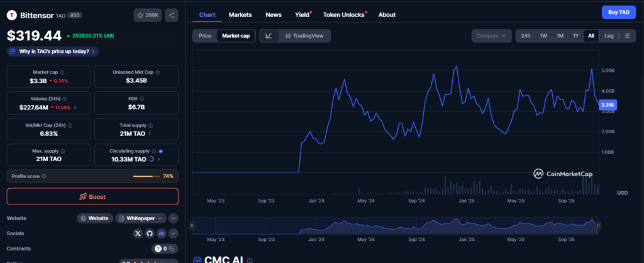This screenshot has width=644, height=263.
Task: Expand Volume (24h) details arrow
Action: pyautogui.click(x=75, y=108)
